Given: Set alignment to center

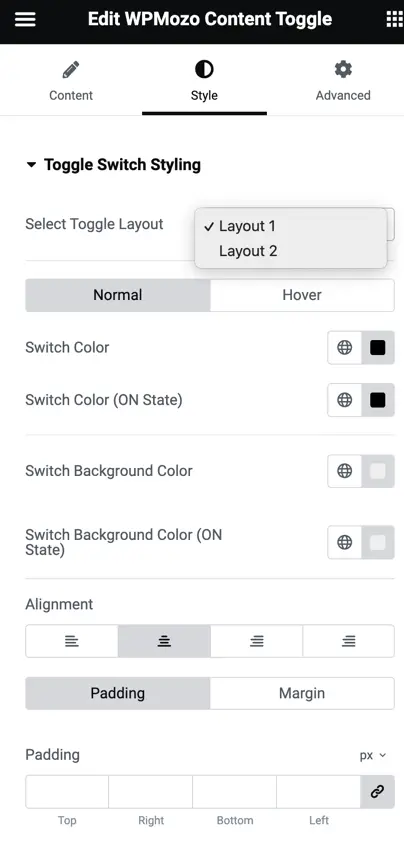Looking at the screenshot, I should [164, 641].
